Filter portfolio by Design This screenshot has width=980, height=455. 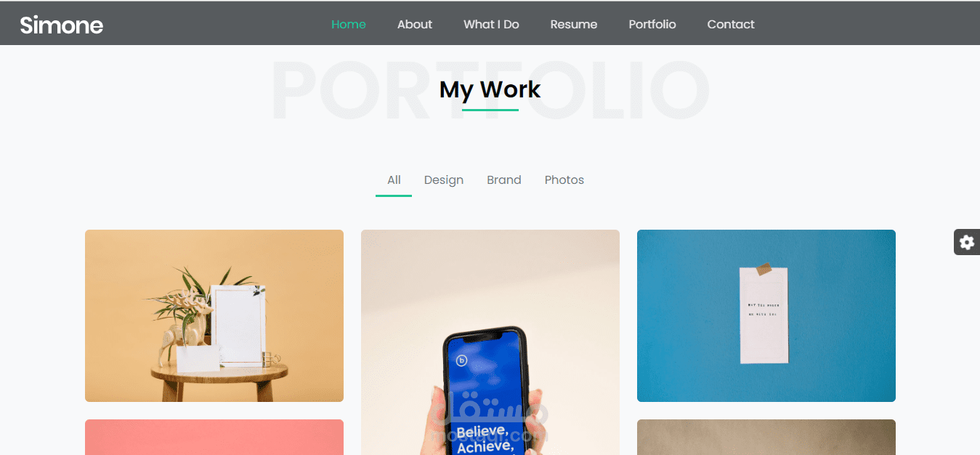[444, 180]
